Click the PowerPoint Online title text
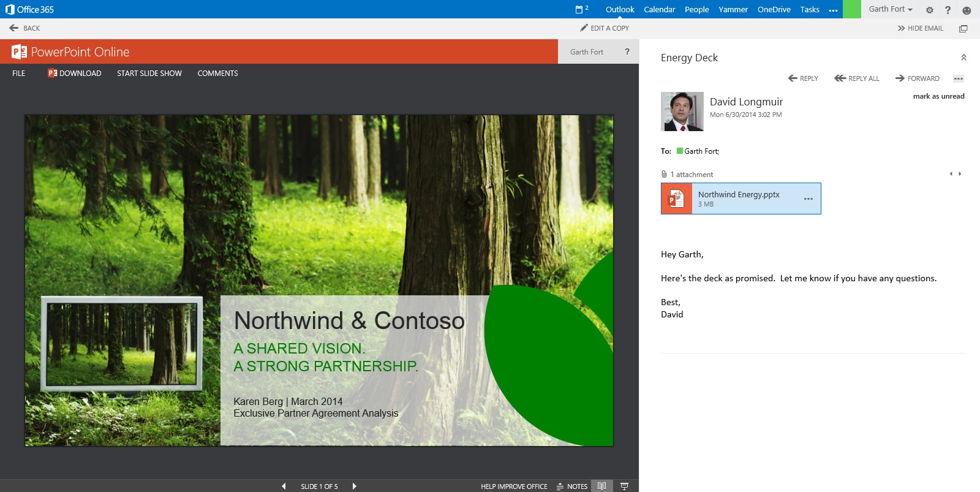Viewport: 980px width, 492px height. (80, 52)
